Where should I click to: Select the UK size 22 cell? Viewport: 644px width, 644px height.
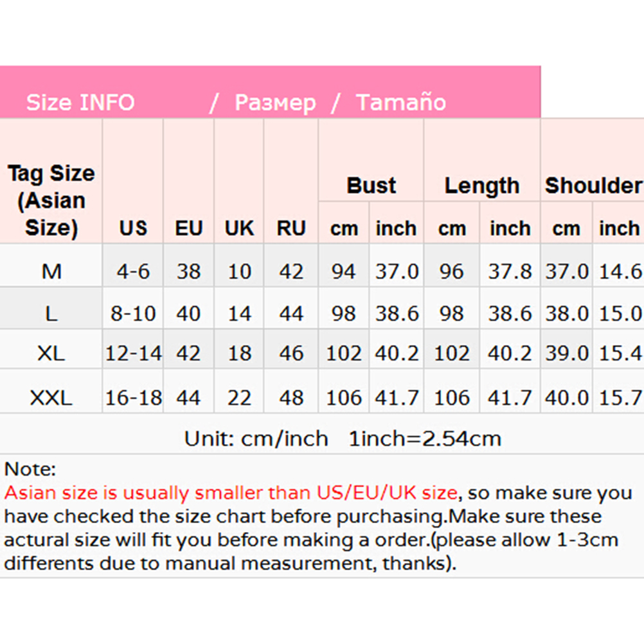click(239, 398)
